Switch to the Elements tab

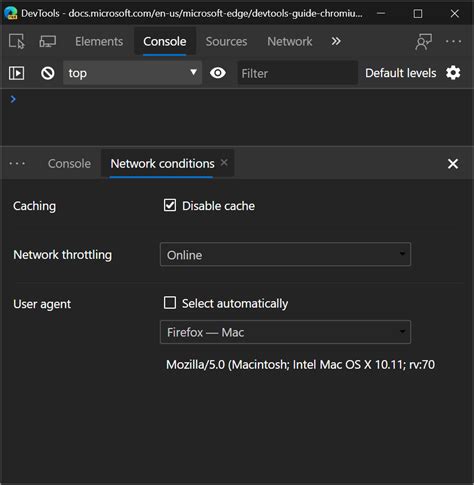click(x=99, y=41)
